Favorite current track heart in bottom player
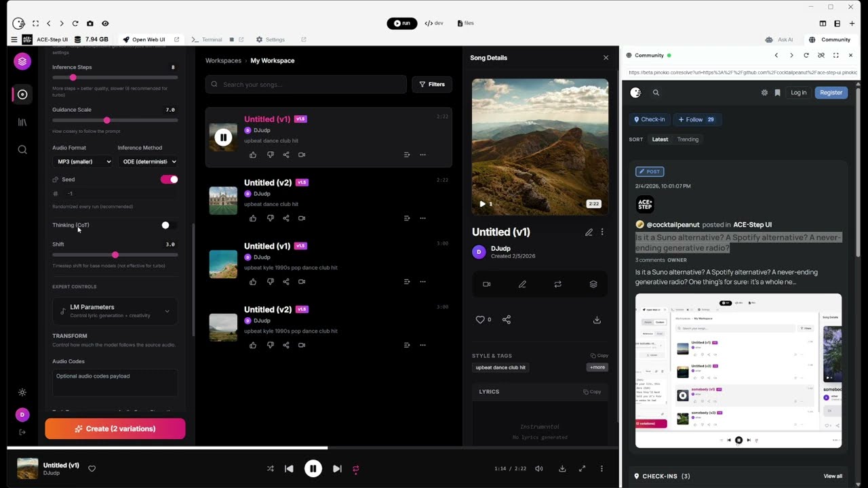The height and width of the screenshot is (488, 868). pyautogui.click(x=92, y=468)
